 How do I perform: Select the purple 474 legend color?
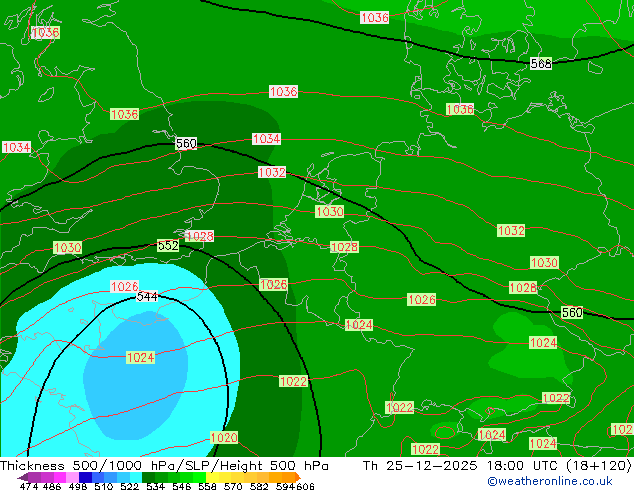(x=30, y=477)
